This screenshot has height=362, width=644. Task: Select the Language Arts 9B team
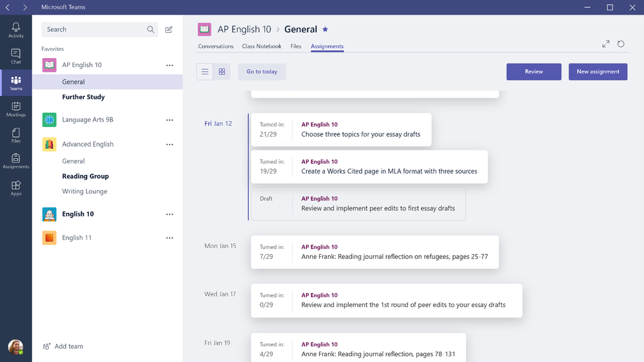pos(88,119)
